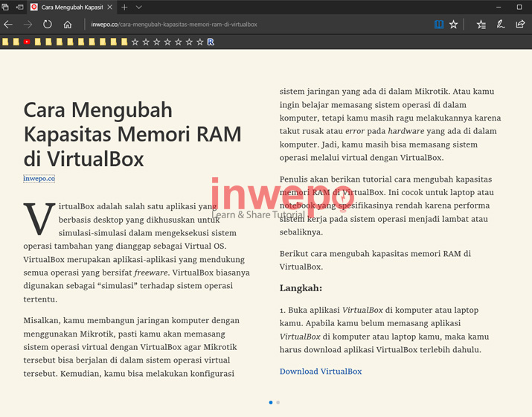Click the article title Cara Mengubah Kapasitas Memori
The image size is (532, 417).
pos(132,134)
